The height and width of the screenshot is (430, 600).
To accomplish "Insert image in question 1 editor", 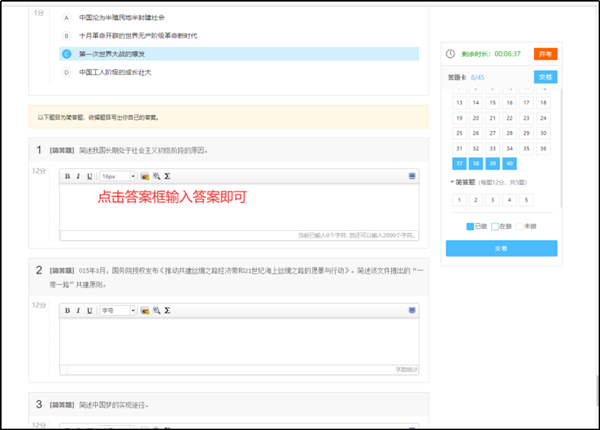I will coord(145,176).
